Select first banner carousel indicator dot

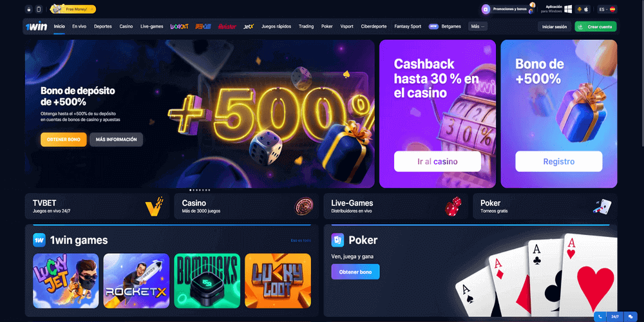pyautogui.click(x=190, y=190)
